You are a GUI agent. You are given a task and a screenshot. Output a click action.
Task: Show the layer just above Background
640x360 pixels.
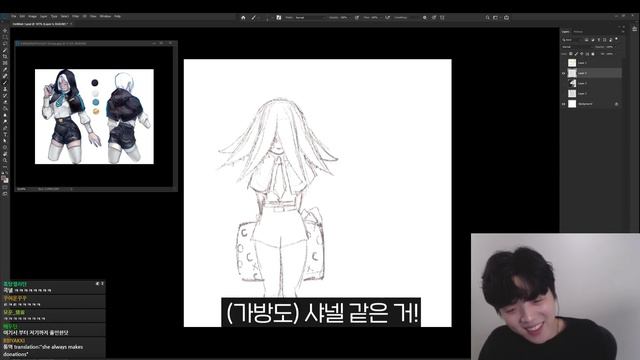coord(563,93)
